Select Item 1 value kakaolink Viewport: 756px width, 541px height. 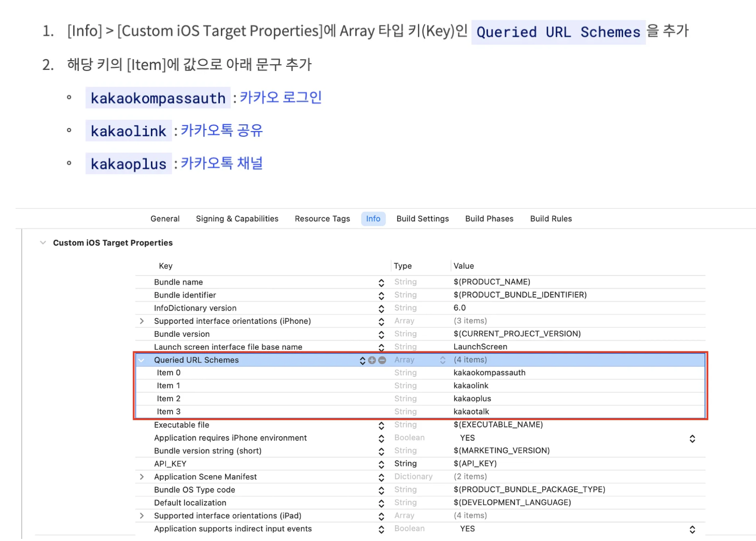pos(471,386)
